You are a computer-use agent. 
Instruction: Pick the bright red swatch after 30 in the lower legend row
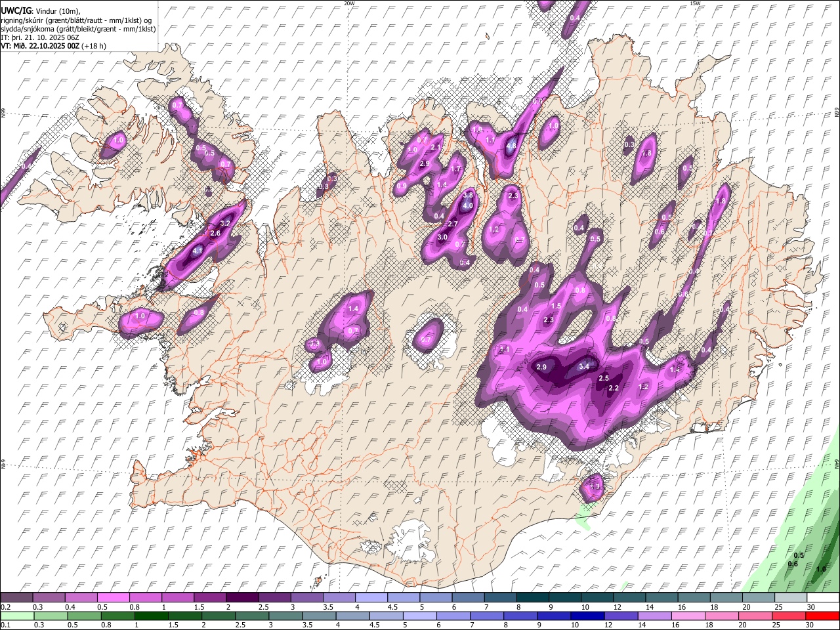point(822,616)
